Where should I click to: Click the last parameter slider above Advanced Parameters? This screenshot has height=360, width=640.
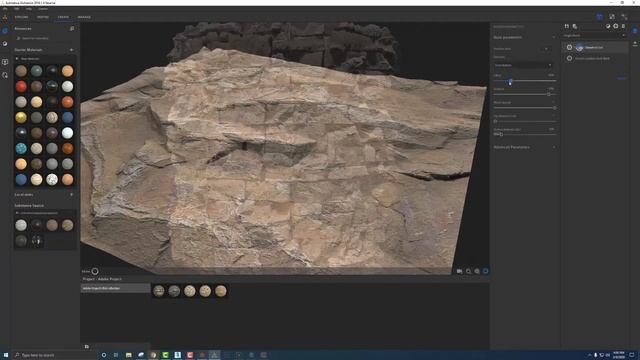525,134
